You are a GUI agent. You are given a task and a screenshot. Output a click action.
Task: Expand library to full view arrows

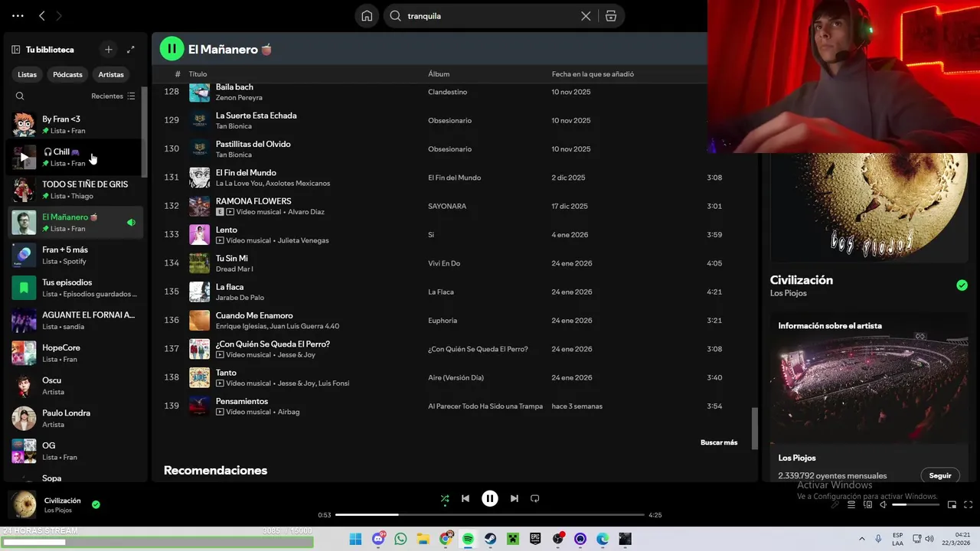point(131,50)
